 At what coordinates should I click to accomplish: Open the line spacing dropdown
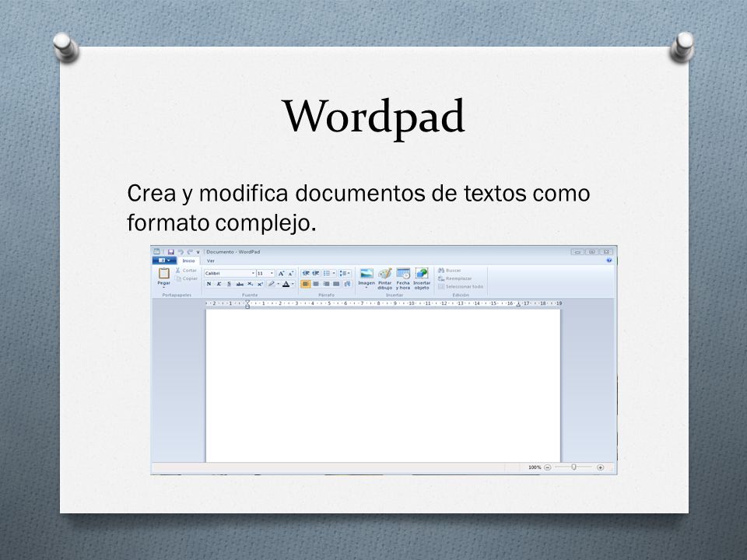pos(345,273)
